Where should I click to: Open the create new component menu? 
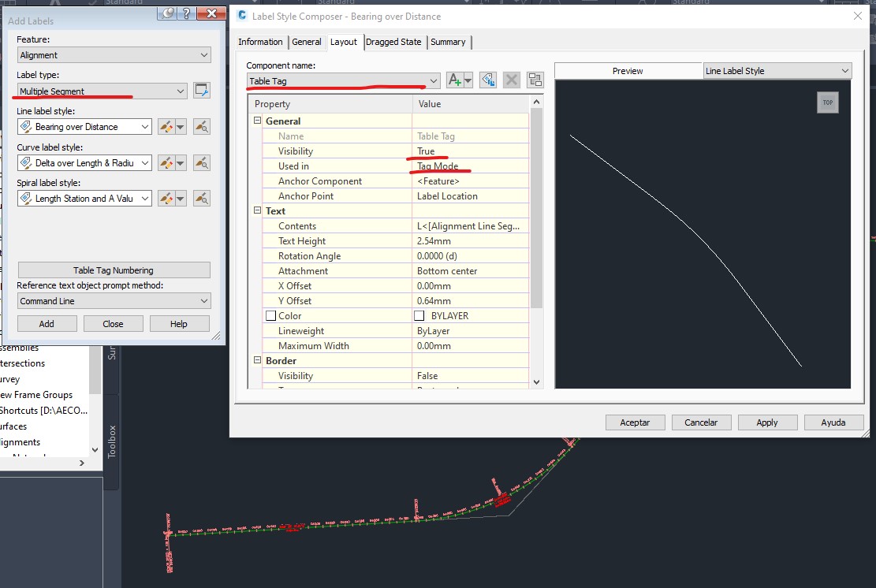click(466, 80)
